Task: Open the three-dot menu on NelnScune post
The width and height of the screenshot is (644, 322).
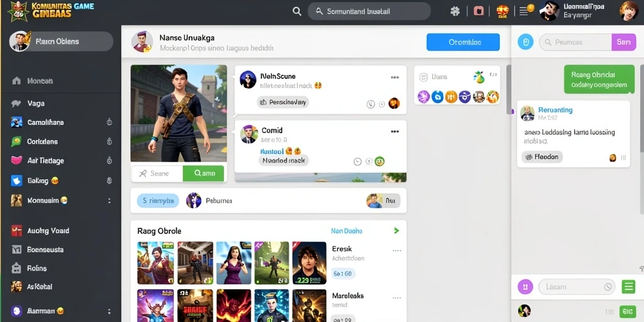Action: [x=395, y=77]
